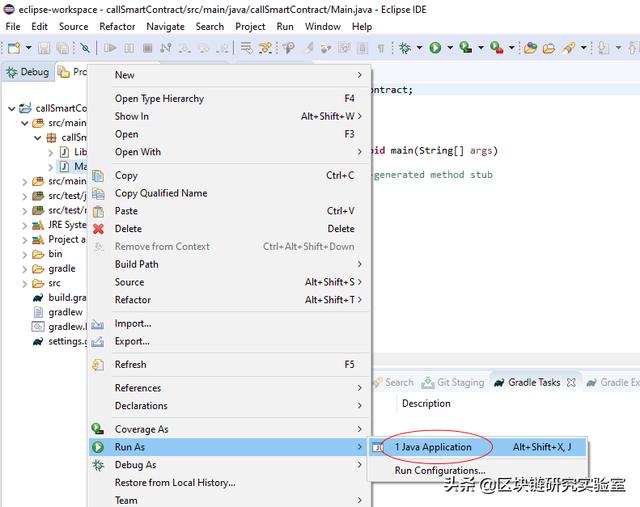
Task: Toggle Show Whitespace Characters pilcrow icon
Action: 380,49
